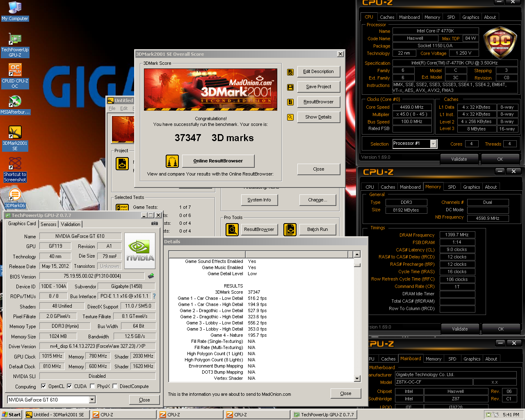
Task: Expand the Processor #1 selection dropdown
Action: pyautogui.click(x=433, y=144)
